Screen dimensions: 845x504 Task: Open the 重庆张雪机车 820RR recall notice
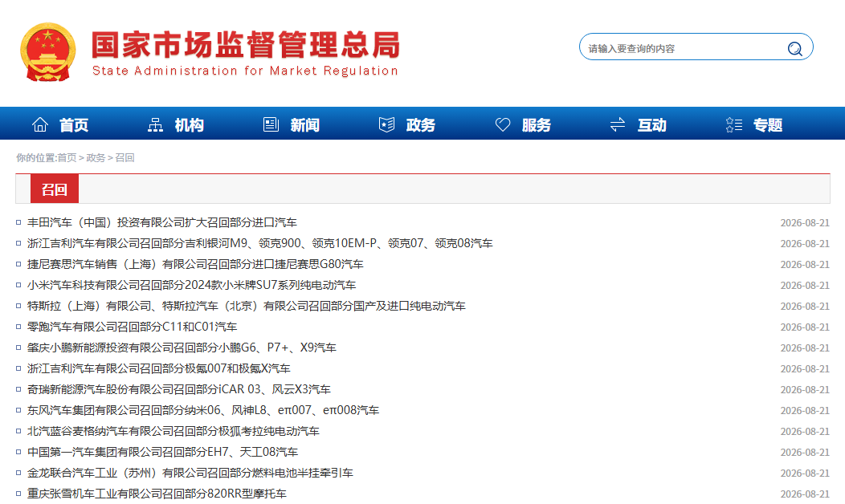tap(157, 494)
